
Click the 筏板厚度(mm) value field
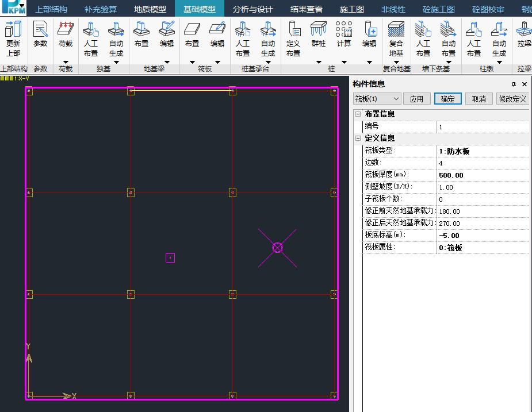(x=482, y=175)
